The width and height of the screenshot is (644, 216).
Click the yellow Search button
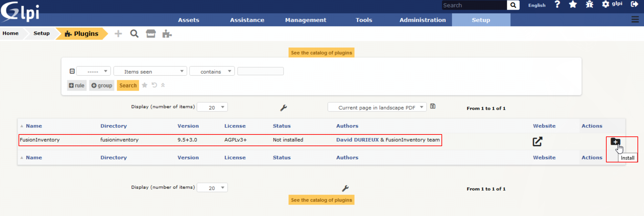[128, 85]
